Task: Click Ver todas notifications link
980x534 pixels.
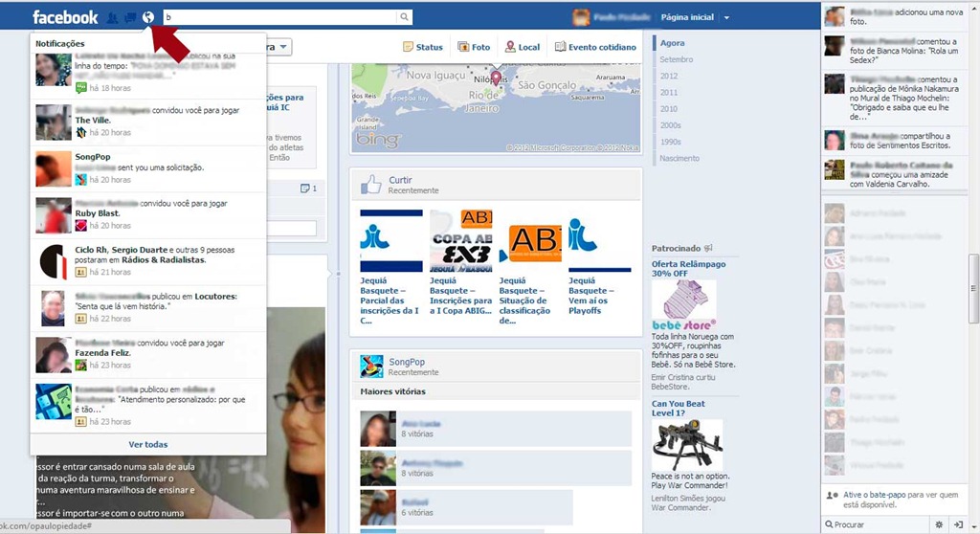Action: tap(148, 445)
